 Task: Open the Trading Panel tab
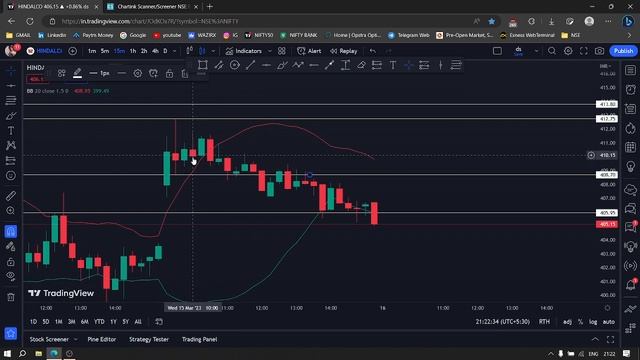(200, 339)
